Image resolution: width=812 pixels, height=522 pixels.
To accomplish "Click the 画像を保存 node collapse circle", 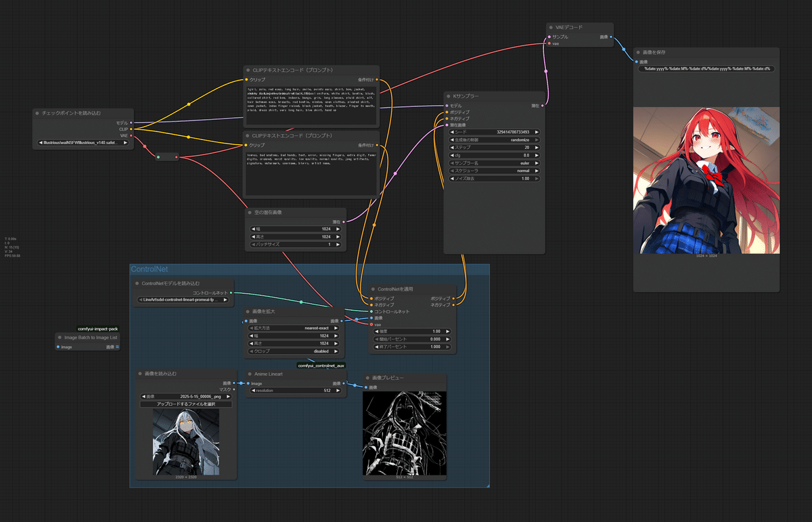I will 639,52.
